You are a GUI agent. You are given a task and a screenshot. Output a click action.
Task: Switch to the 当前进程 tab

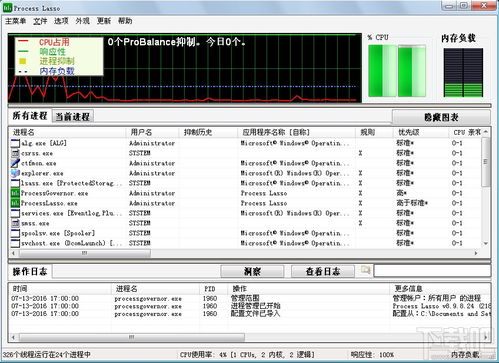[73, 116]
